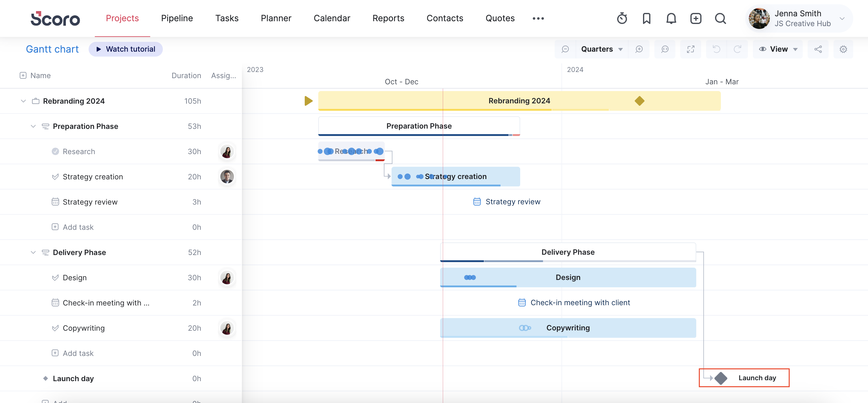Mark Research task as not done

point(55,151)
